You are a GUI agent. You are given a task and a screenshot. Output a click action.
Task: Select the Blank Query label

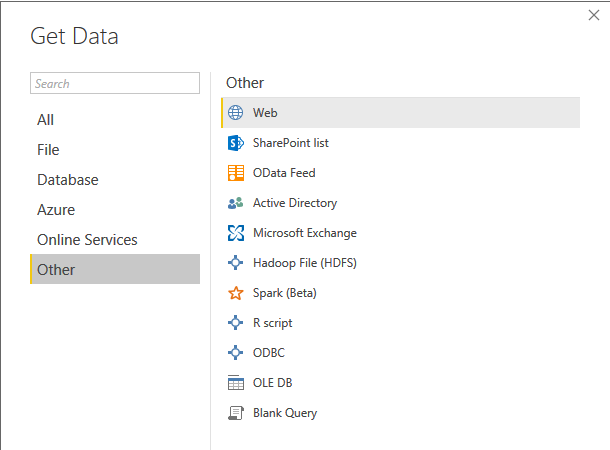coord(285,413)
